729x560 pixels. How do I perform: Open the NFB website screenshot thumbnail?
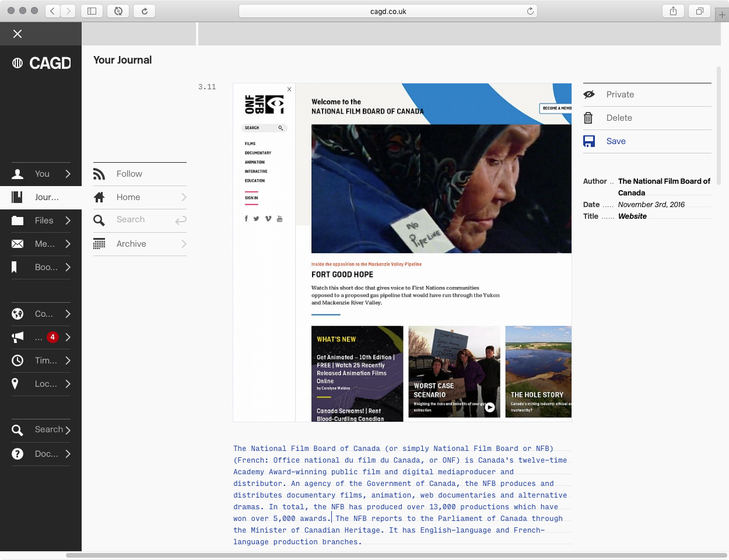(402, 253)
